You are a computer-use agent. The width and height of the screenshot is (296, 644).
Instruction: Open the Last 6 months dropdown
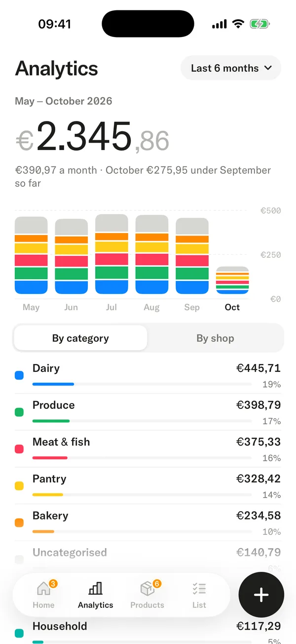click(231, 68)
